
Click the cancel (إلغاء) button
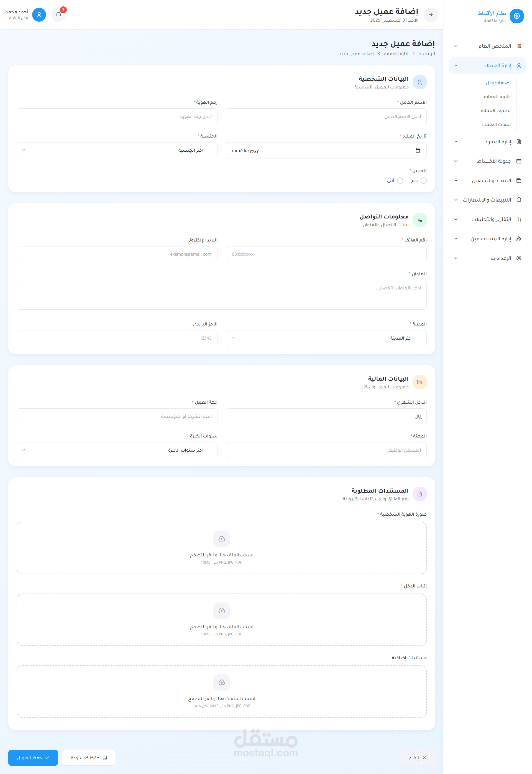(x=417, y=758)
